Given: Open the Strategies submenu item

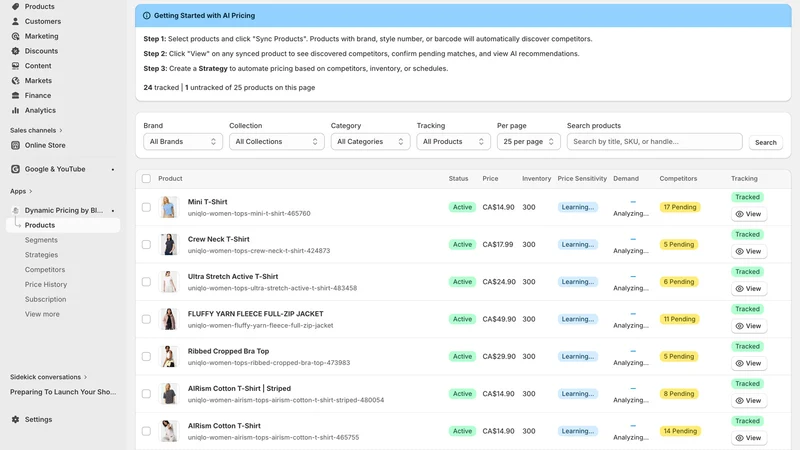Looking at the screenshot, I should [41, 255].
